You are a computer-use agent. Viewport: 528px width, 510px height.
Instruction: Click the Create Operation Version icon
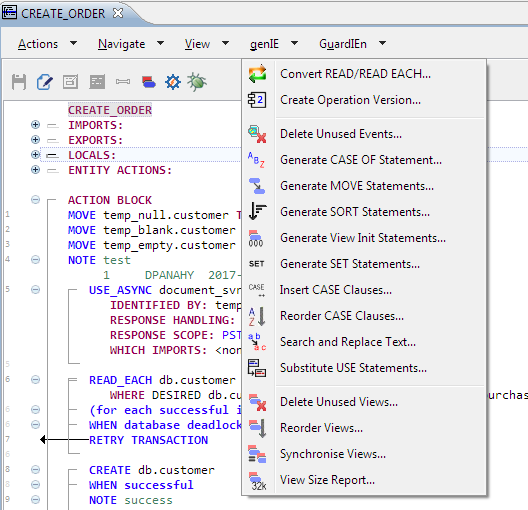click(x=257, y=100)
